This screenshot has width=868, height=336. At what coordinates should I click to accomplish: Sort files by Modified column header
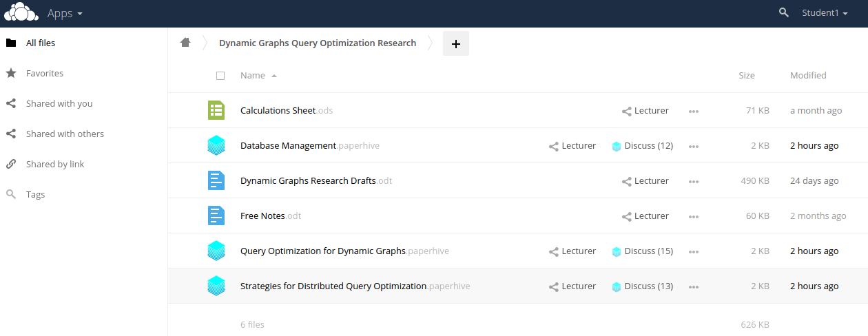[808, 76]
